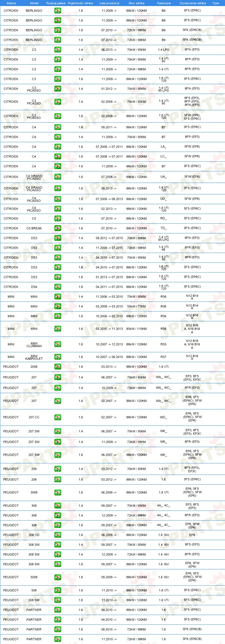Click the fuel icon in the PARTNER 08.2010 row

[x=58, y=629]
